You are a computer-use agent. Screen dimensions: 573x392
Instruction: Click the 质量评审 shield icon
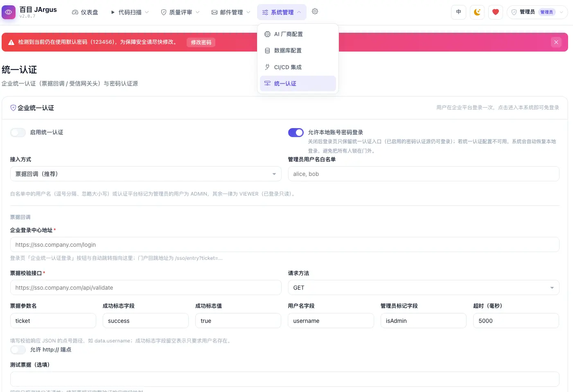click(x=164, y=12)
